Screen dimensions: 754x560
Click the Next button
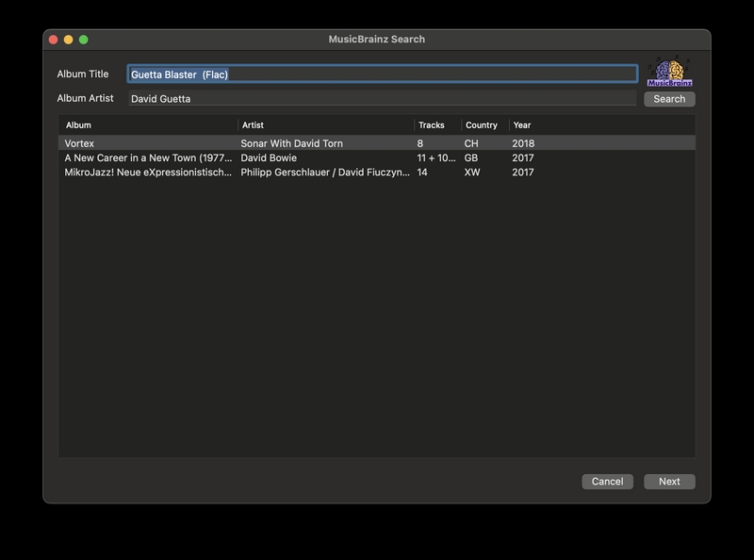(669, 482)
